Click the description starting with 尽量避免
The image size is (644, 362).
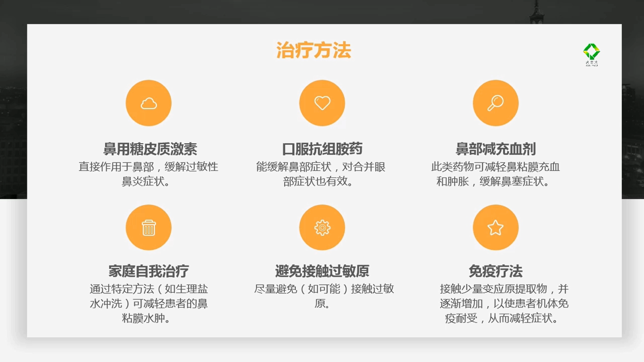click(x=324, y=296)
